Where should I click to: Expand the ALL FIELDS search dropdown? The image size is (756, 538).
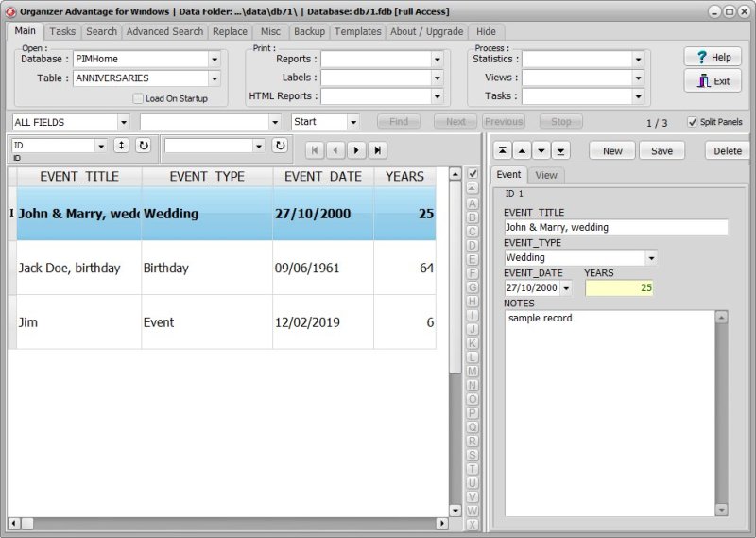pyautogui.click(x=124, y=122)
